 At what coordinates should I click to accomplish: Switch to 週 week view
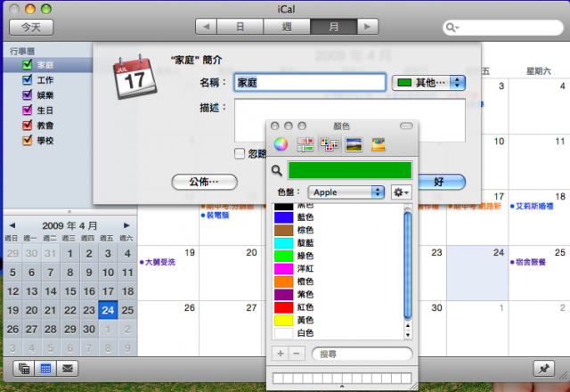(x=287, y=27)
